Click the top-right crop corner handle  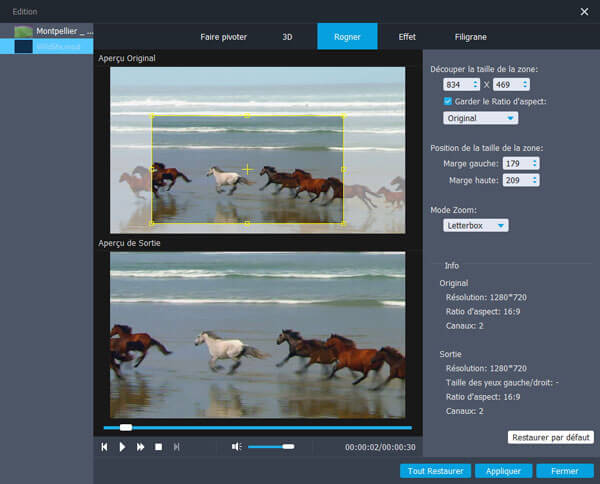[x=343, y=116]
